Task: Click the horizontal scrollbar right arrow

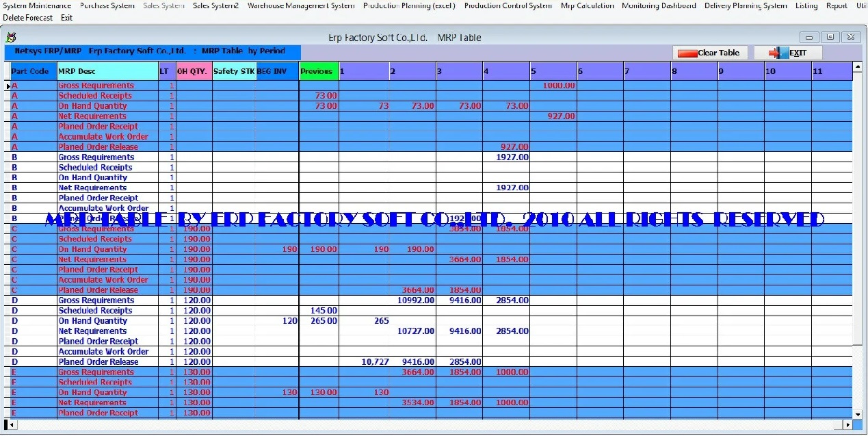Action: coord(848,425)
